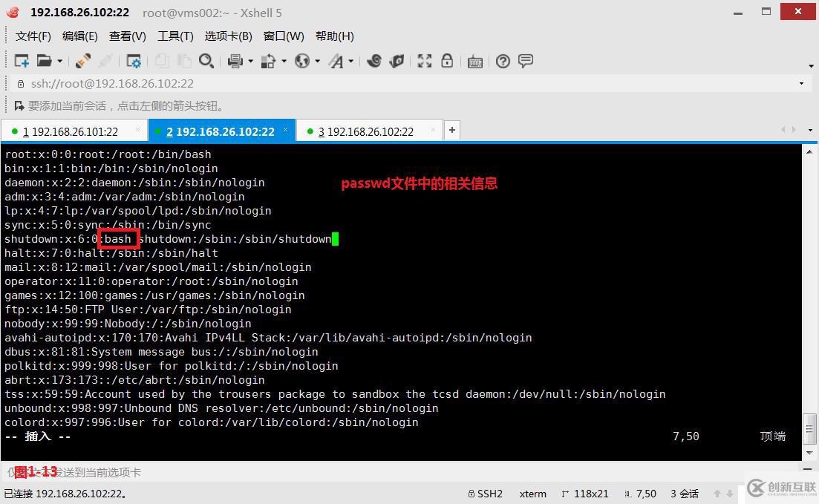This screenshot has height=504, width=819.
Task: Click the chat bubble icon in toolbar
Action: [x=526, y=61]
